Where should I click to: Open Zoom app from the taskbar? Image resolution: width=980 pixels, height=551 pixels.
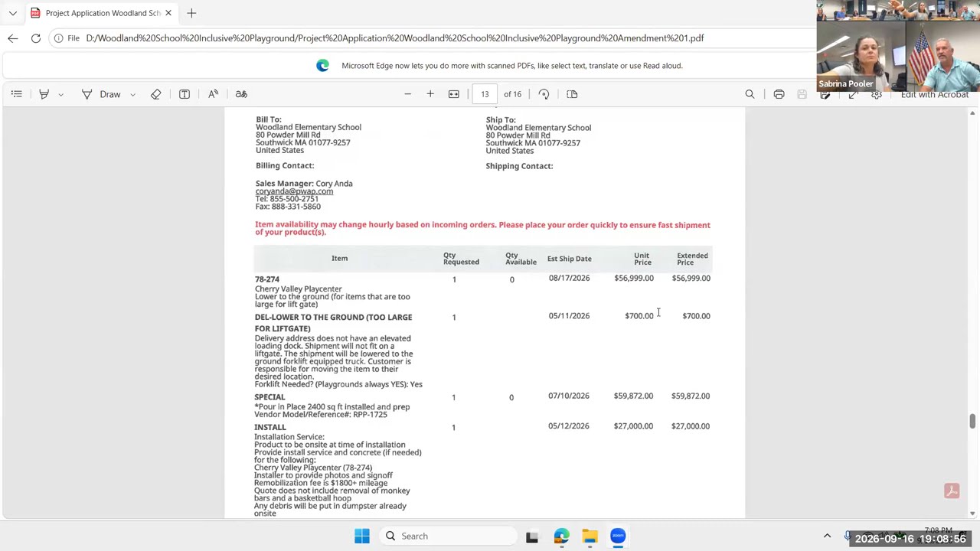coord(618,536)
